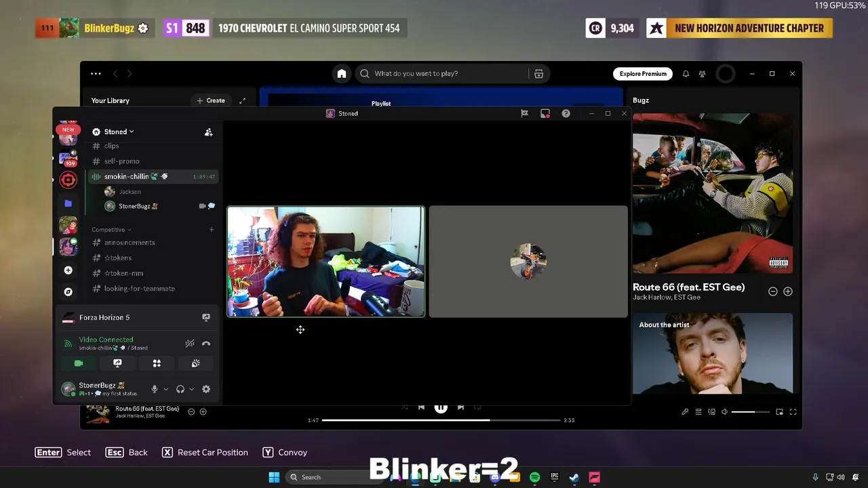Toggle noise suppression in voice panel
Screen dimensions: 868x488
pyautogui.click(x=190, y=344)
